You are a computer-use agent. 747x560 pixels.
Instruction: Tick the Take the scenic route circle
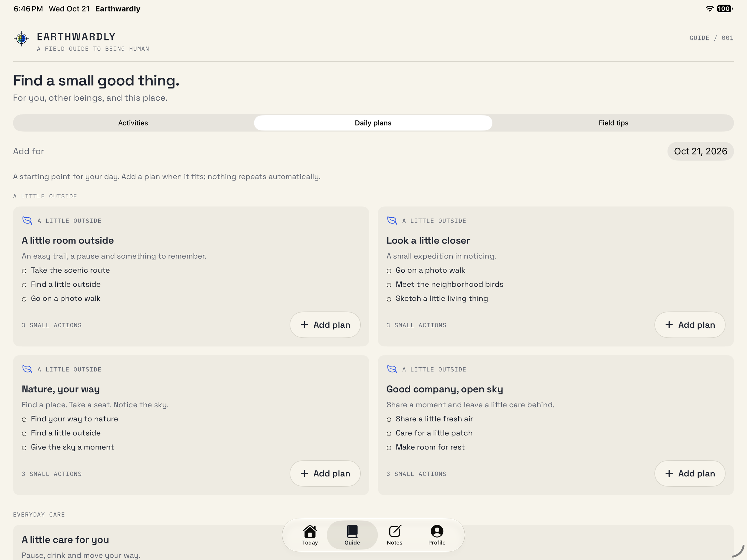[x=24, y=271]
